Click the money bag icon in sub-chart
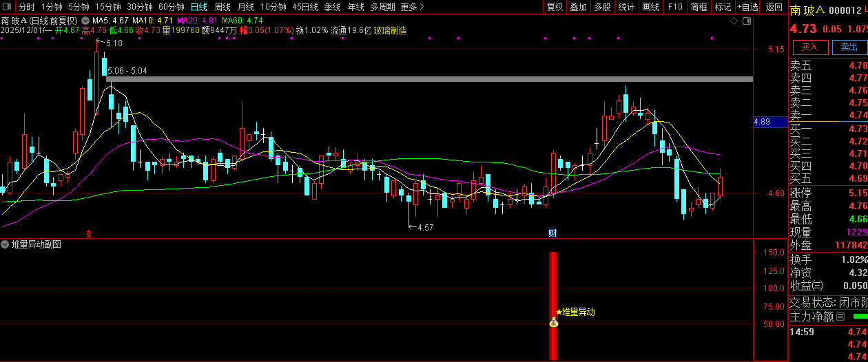Viewport: 868px width, 362px height. [553, 322]
